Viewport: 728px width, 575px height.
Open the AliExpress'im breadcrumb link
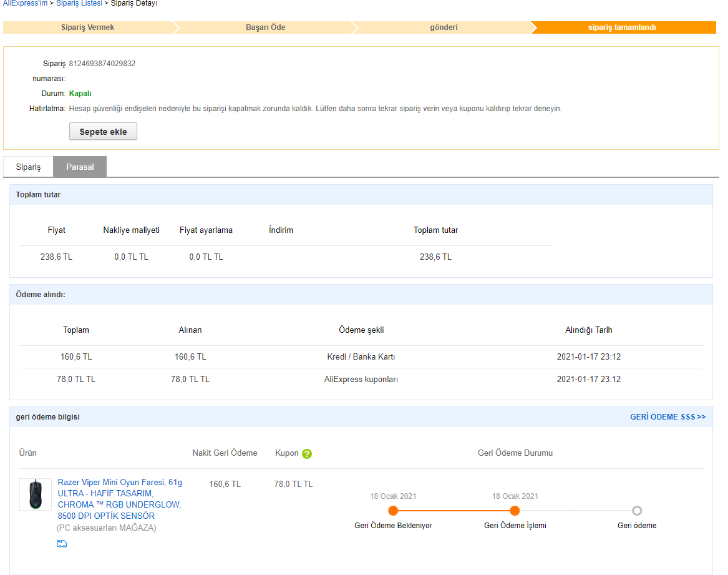[25, 3]
